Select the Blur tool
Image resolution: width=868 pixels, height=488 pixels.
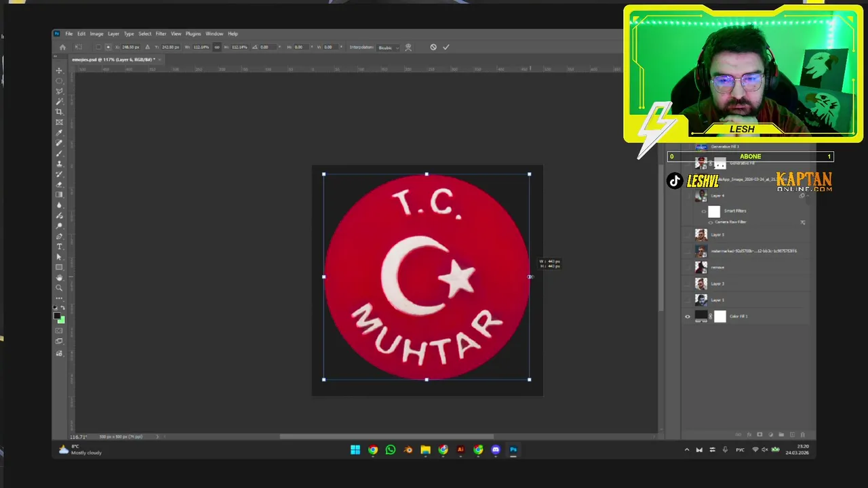pos(59,205)
